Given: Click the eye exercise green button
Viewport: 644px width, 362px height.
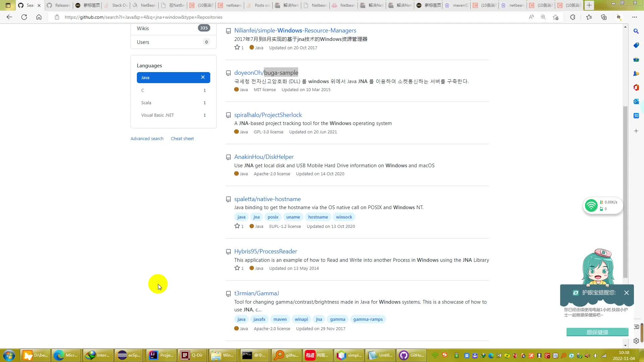Looking at the screenshot, I should (597, 332).
